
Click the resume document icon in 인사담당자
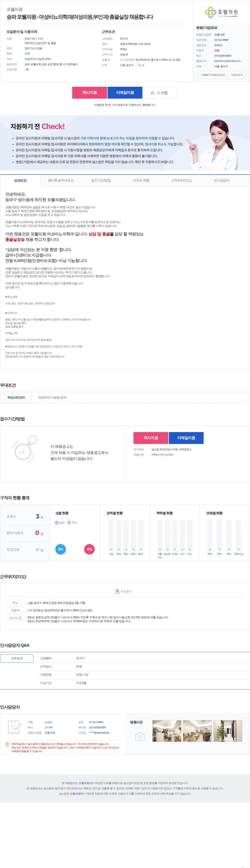(x=14, y=727)
